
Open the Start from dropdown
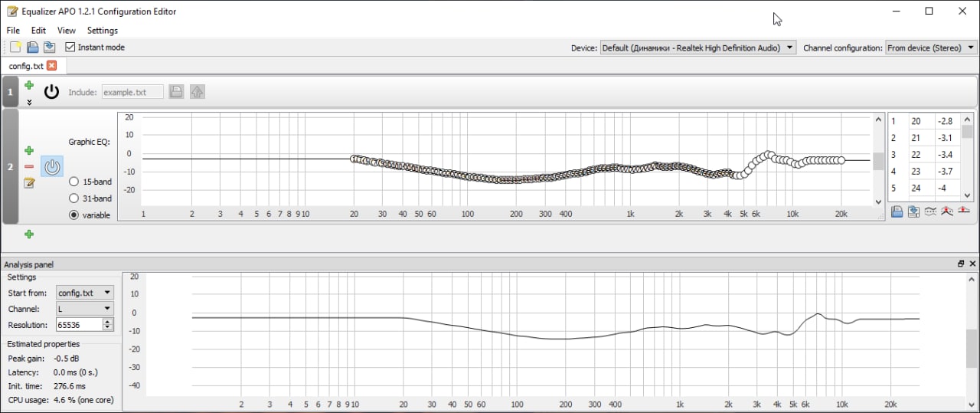click(84, 293)
